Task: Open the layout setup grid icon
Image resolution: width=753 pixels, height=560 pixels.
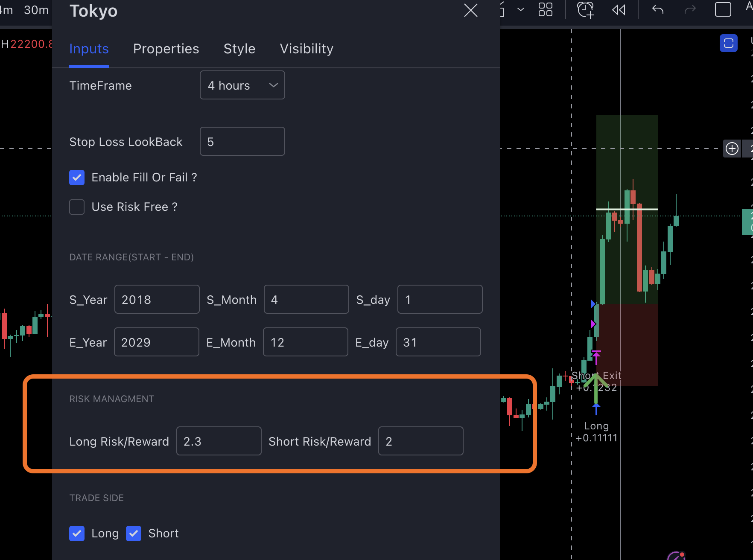Action: point(545,9)
